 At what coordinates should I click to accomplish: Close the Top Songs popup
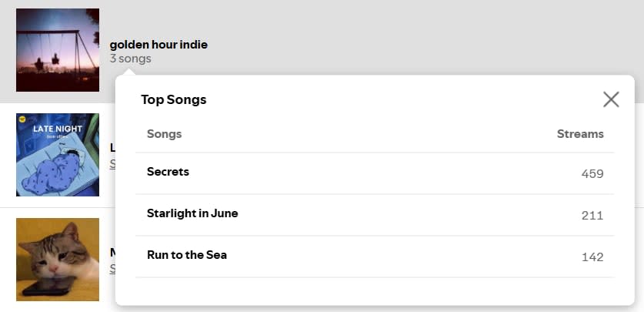click(611, 99)
